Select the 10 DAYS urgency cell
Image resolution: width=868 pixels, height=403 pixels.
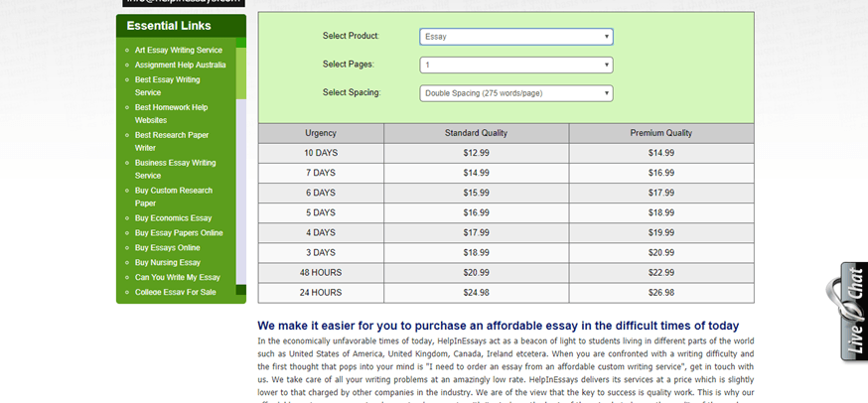321,153
